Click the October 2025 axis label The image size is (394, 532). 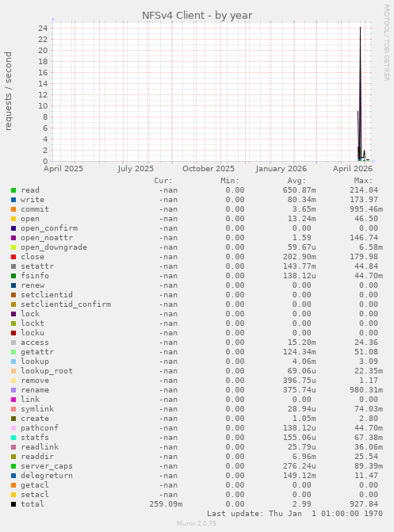pyautogui.click(x=208, y=169)
